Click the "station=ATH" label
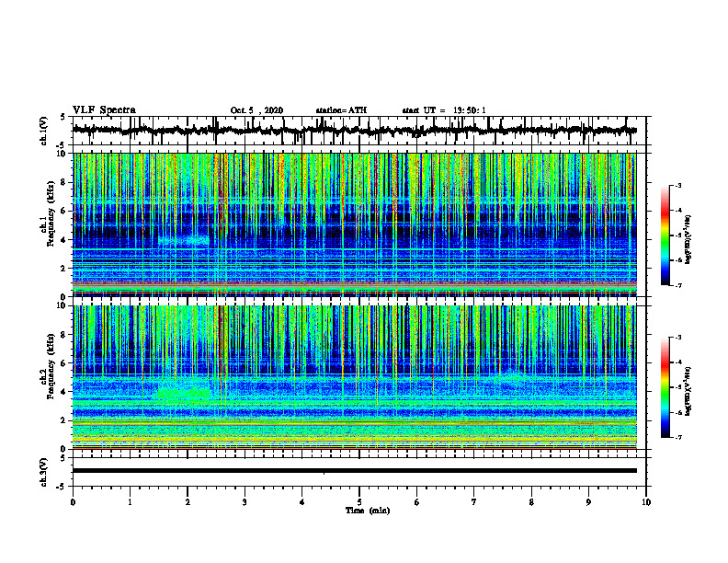 point(341,110)
